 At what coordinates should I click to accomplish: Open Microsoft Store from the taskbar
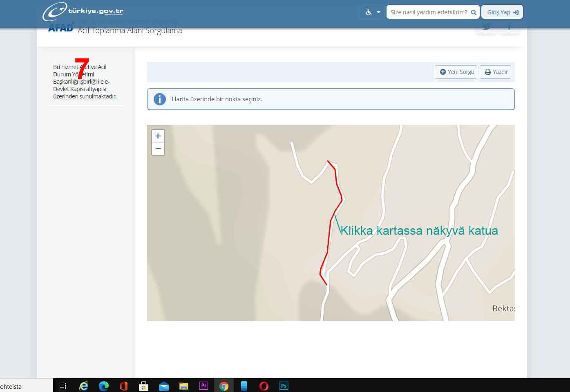tap(143, 386)
